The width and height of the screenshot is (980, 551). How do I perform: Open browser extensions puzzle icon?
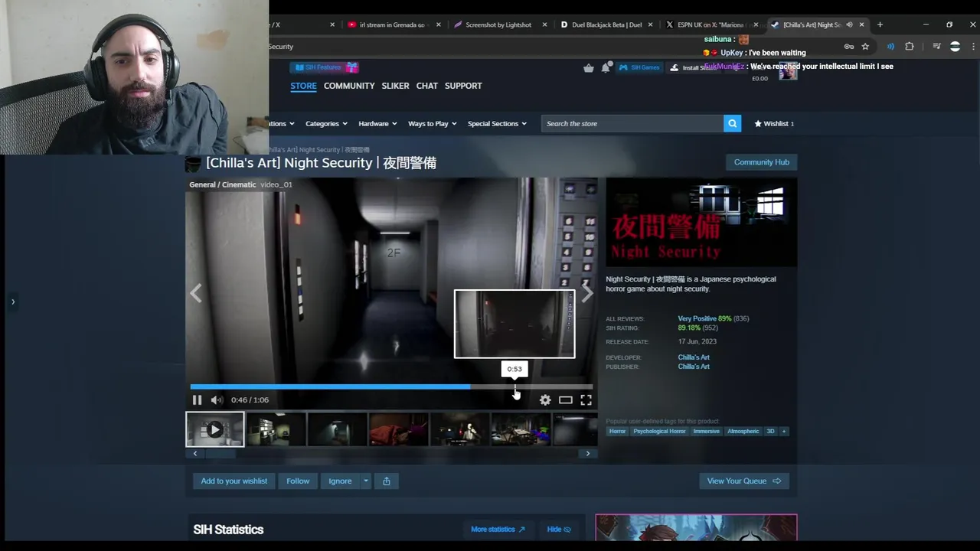[x=910, y=47]
